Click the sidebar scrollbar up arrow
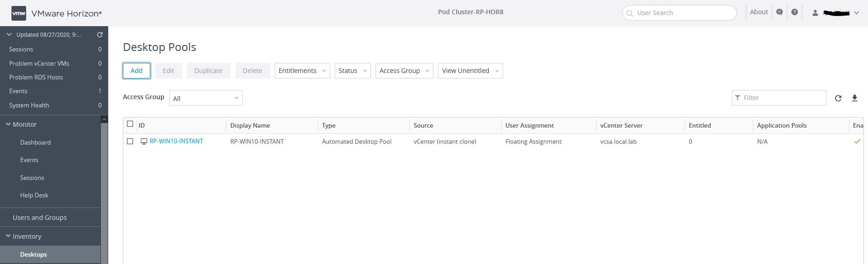The width and height of the screenshot is (868, 264). pyautogui.click(x=105, y=119)
